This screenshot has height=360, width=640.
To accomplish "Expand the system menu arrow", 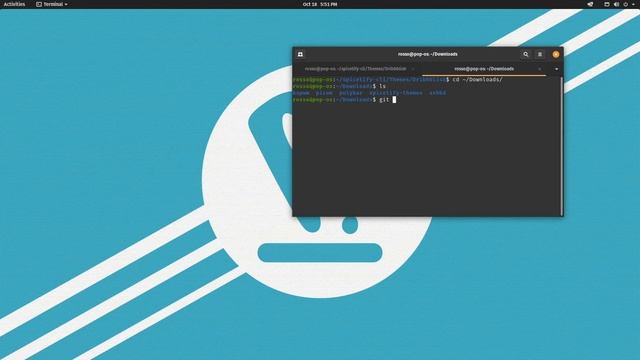I will click(633, 4).
